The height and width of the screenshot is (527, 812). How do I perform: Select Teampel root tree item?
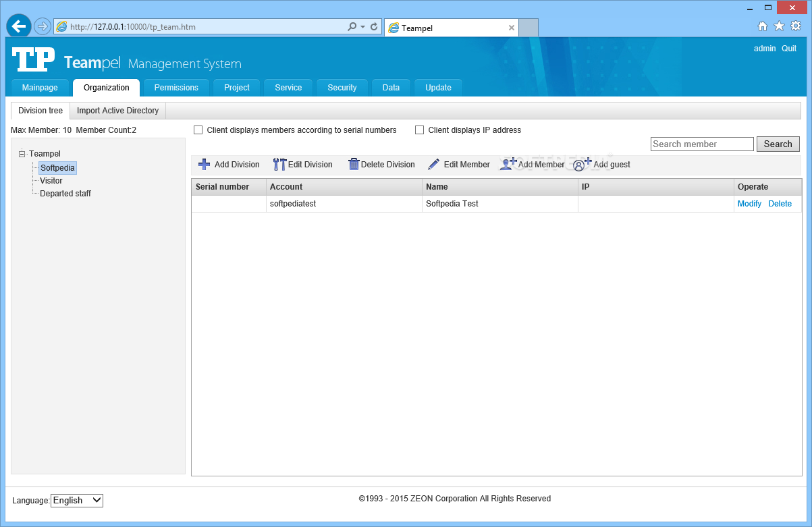point(45,154)
